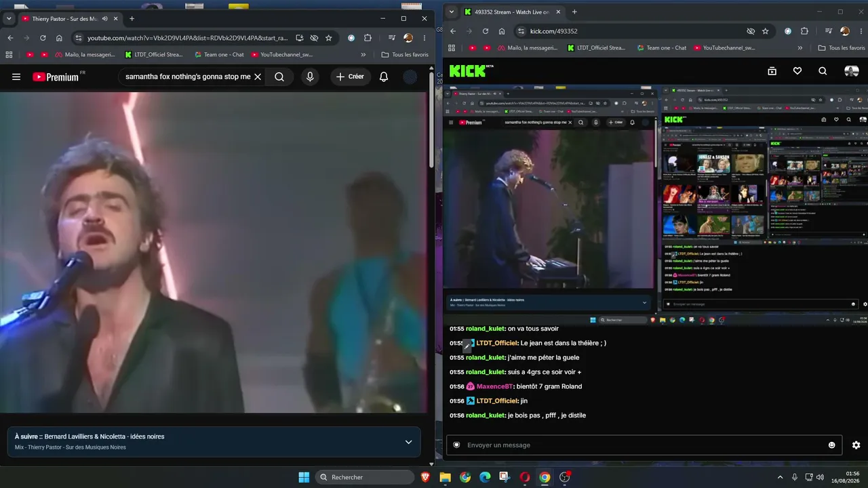Open the YouTube Créer menu

click(x=350, y=77)
